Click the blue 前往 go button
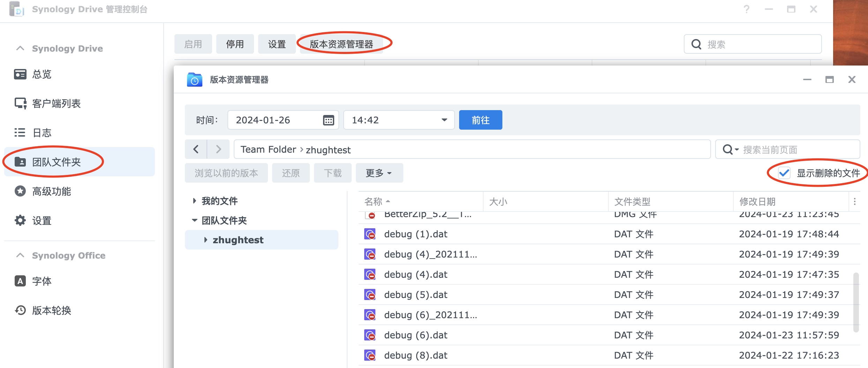 pyautogui.click(x=481, y=120)
